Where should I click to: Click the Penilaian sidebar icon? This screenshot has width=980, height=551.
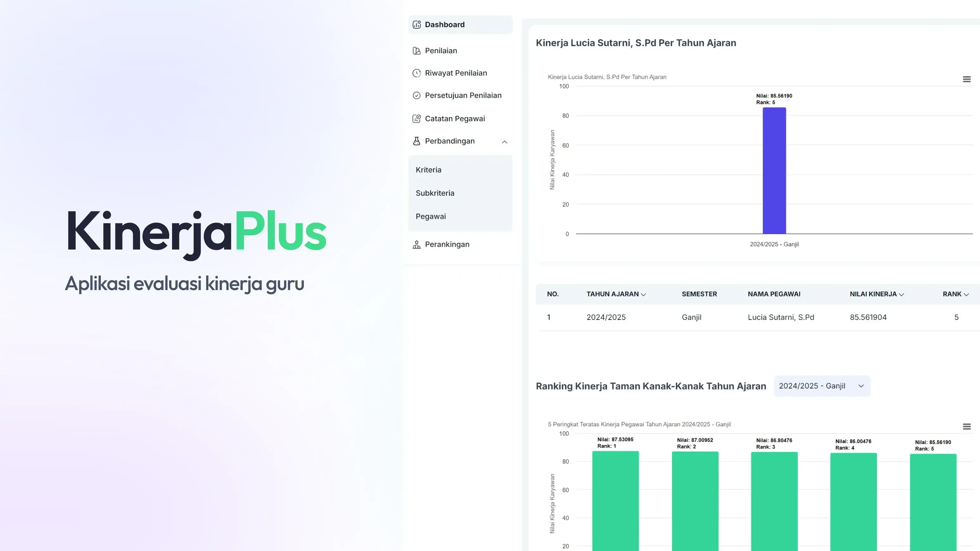(x=417, y=51)
